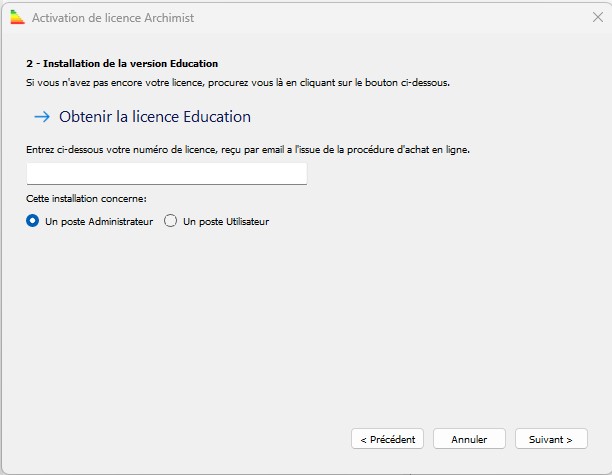Cancel activation with the Annuler button

click(469, 439)
